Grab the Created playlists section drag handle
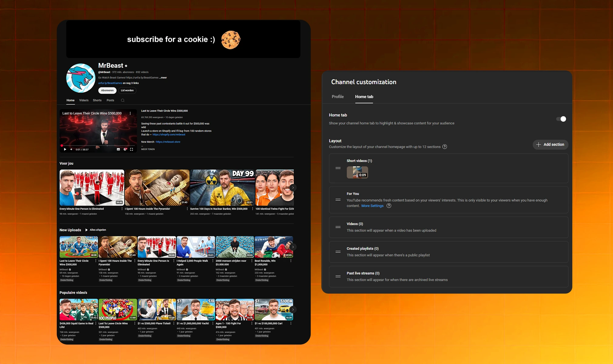 point(338,251)
